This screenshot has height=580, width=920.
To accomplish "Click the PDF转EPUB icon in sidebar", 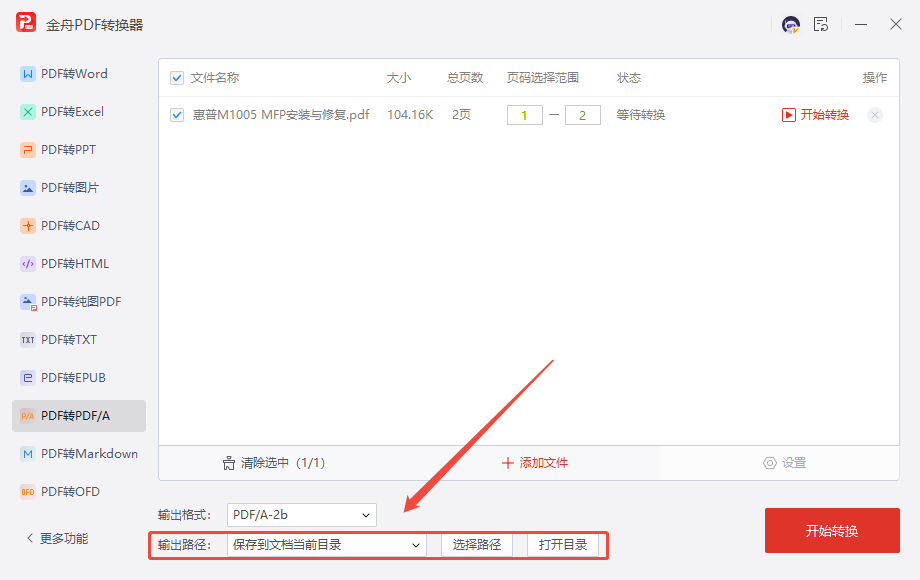I will 28,378.
